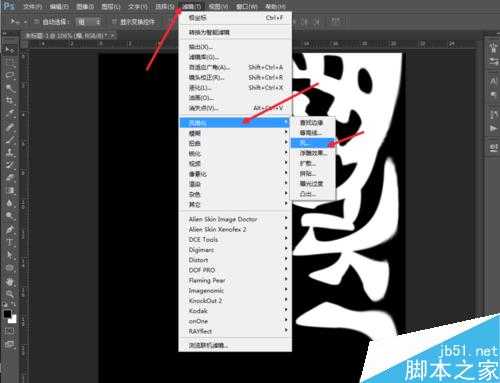Viewport: 500px width, 383px height.
Task: Set the foreground color swatch
Action: [7, 314]
